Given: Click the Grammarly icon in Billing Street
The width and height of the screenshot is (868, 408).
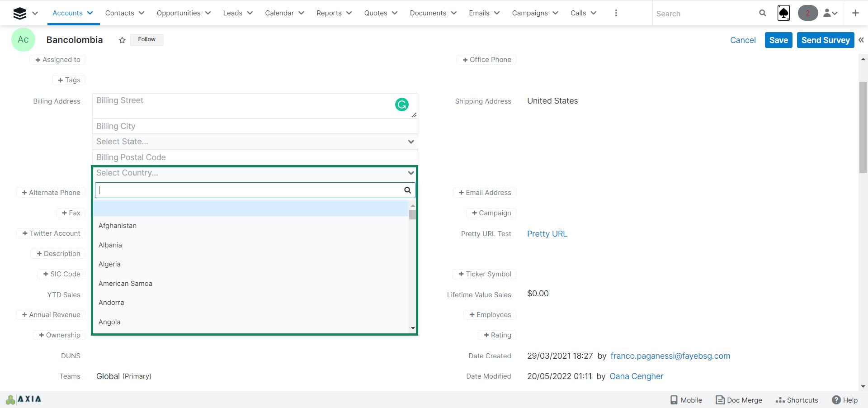Looking at the screenshot, I should pos(402,104).
